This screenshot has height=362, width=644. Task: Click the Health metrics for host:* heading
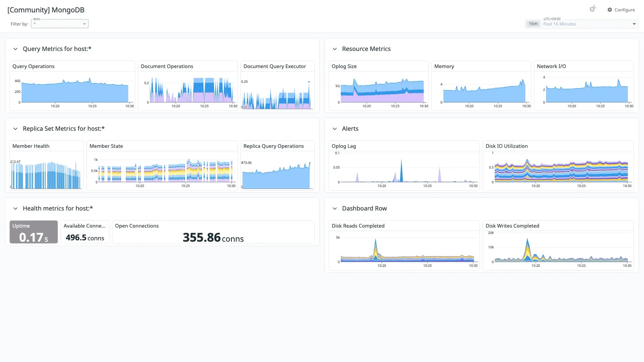58,208
